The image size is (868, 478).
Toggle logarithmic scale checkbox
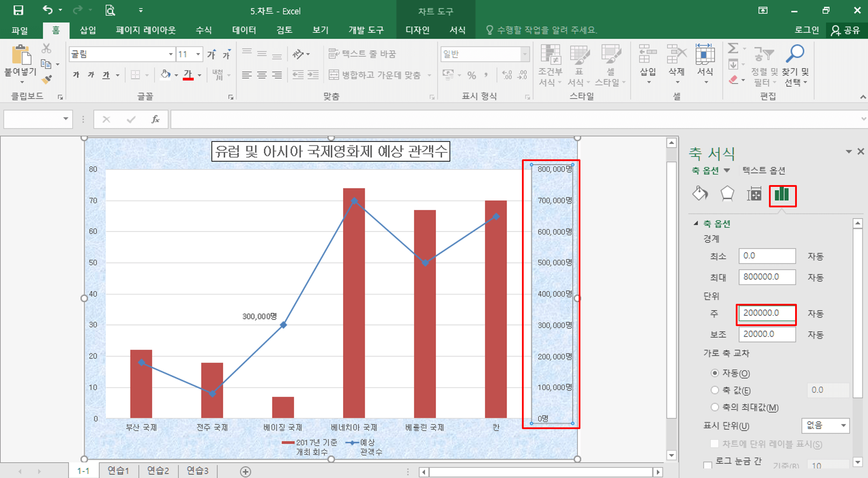(x=707, y=465)
